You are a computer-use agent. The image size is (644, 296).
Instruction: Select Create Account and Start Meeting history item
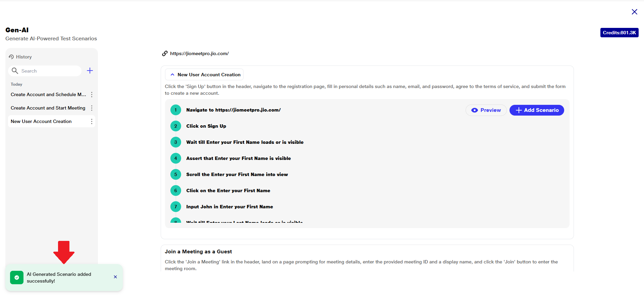click(48, 108)
